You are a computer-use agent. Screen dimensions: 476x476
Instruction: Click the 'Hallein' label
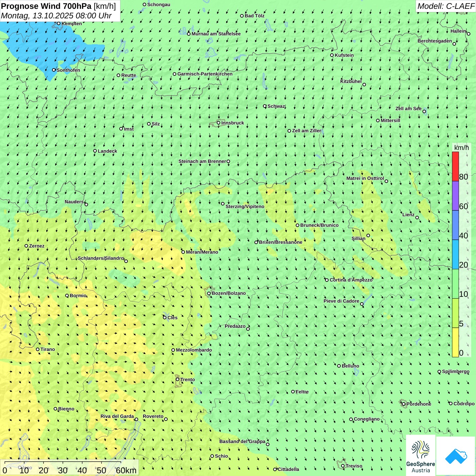[x=458, y=31]
